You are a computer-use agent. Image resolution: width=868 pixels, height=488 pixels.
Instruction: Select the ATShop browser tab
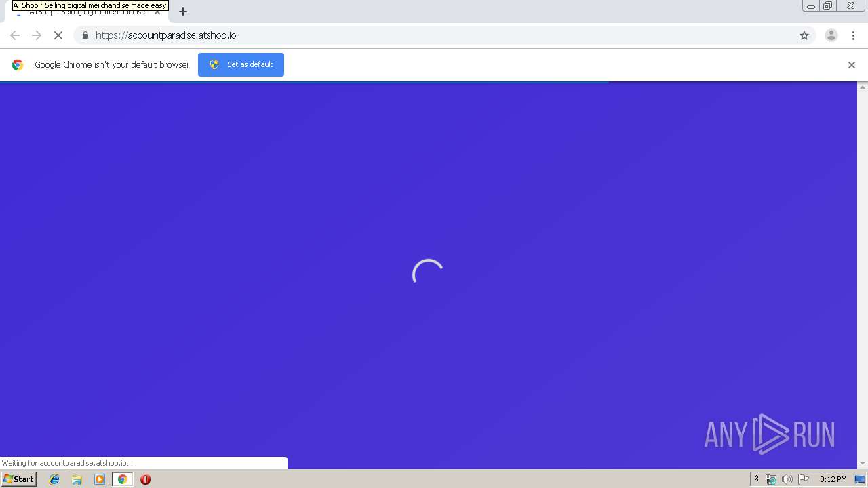coord(87,12)
